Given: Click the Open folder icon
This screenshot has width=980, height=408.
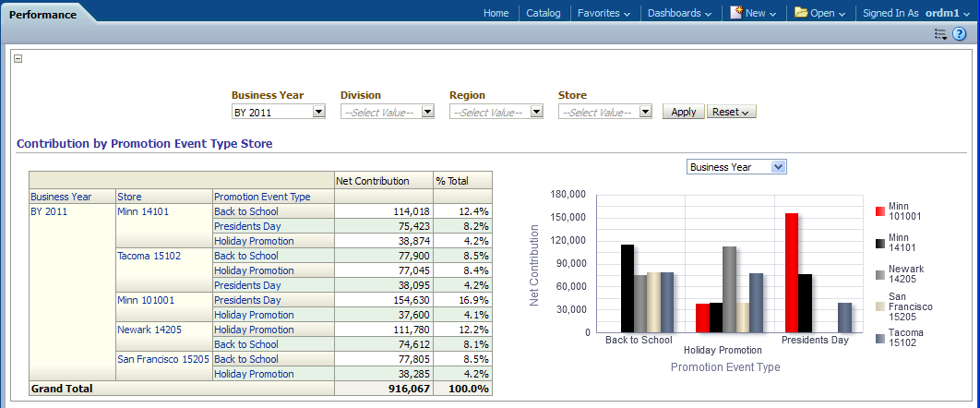Looking at the screenshot, I should pos(801,13).
